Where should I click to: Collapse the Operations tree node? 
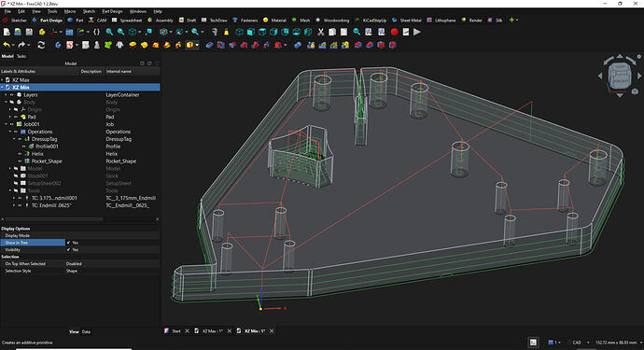pos(10,132)
